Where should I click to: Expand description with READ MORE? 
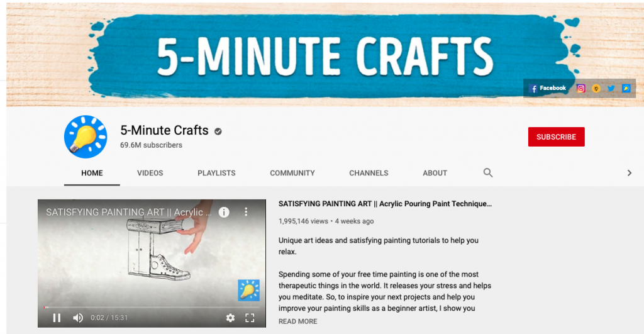tap(297, 321)
